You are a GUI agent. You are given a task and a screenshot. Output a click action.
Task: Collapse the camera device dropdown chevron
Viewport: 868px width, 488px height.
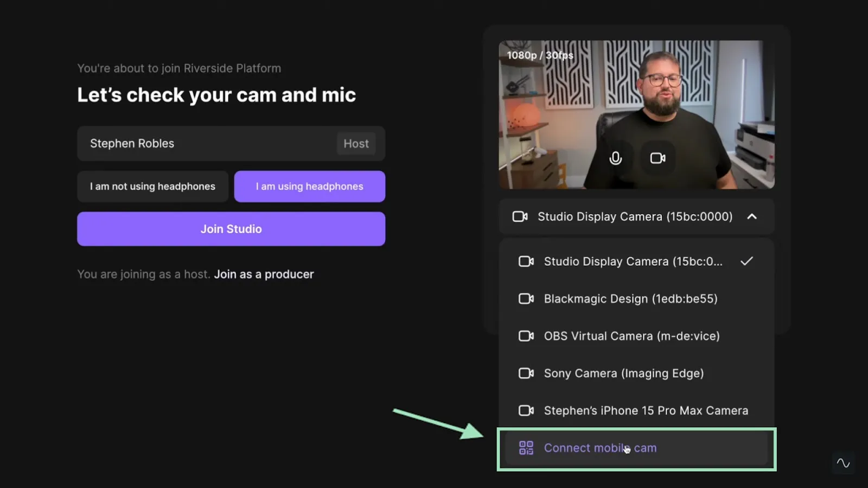click(752, 216)
